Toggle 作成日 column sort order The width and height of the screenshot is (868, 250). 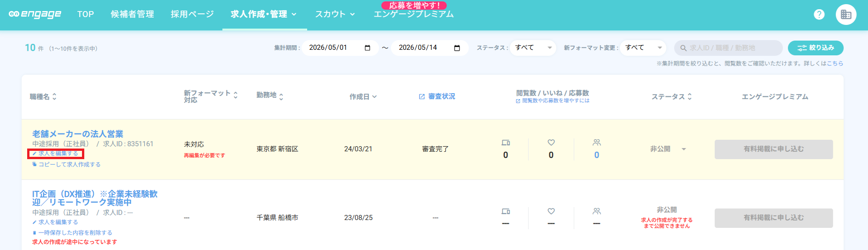click(363, 96)
